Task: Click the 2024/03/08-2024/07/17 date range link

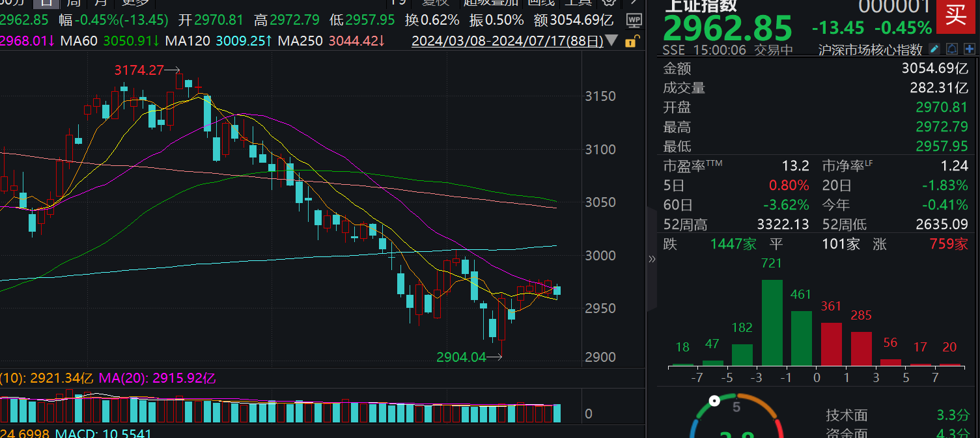Action: 507,42
